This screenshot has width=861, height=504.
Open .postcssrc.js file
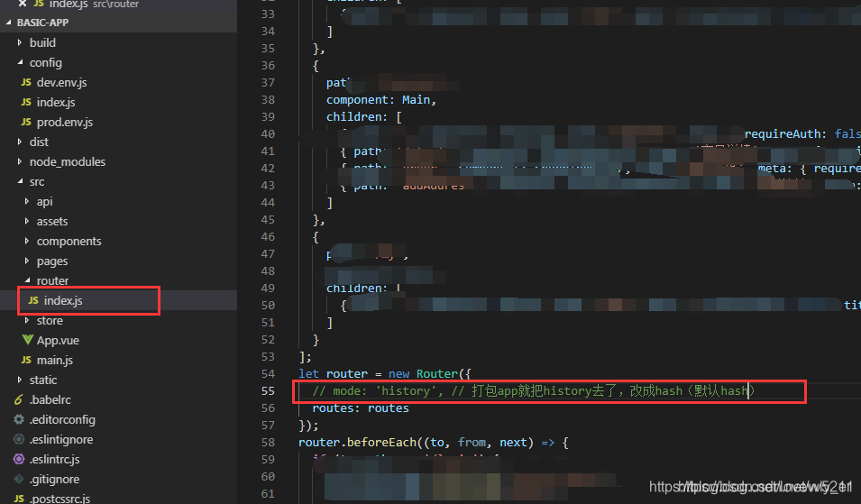(60, 499)
